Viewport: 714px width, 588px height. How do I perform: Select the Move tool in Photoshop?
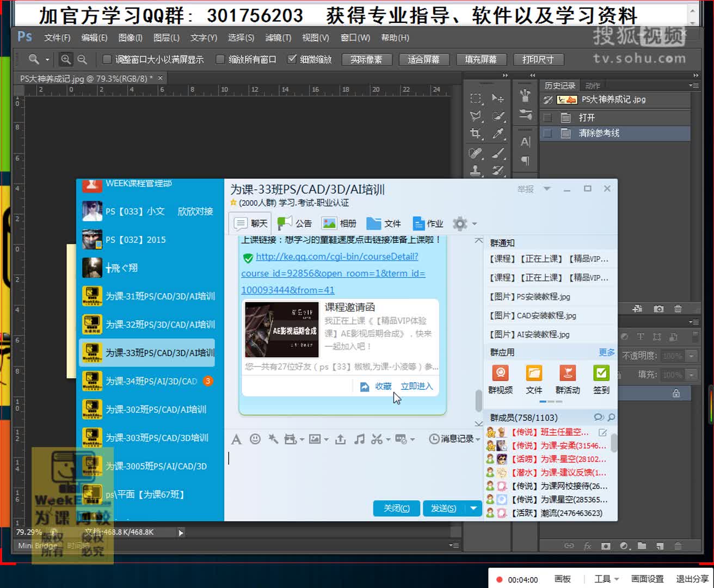(x=497, y=98)
